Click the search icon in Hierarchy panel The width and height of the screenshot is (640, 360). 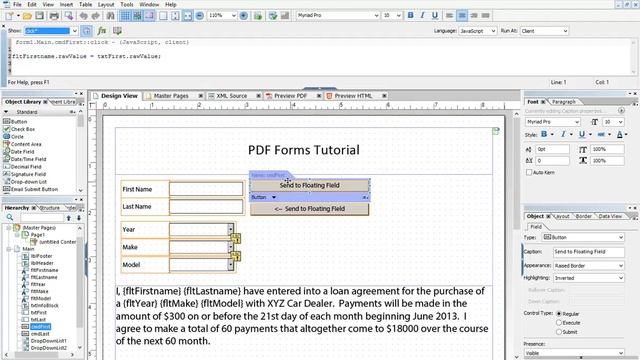tap(10, 218)
